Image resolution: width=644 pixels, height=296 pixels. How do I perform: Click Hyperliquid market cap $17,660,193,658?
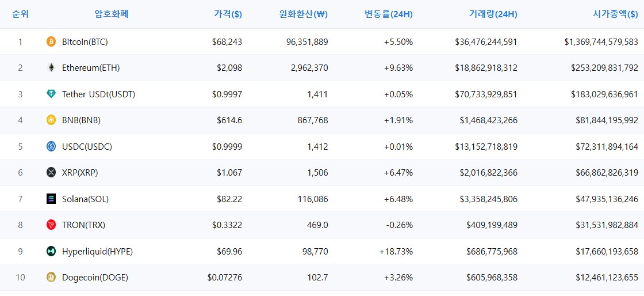click(x=607, y=252)
